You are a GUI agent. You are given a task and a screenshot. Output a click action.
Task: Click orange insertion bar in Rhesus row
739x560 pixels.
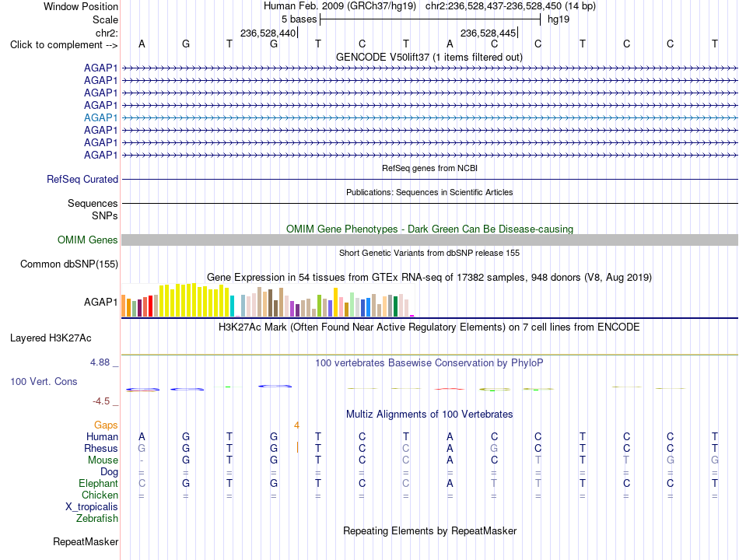(297, 447)
